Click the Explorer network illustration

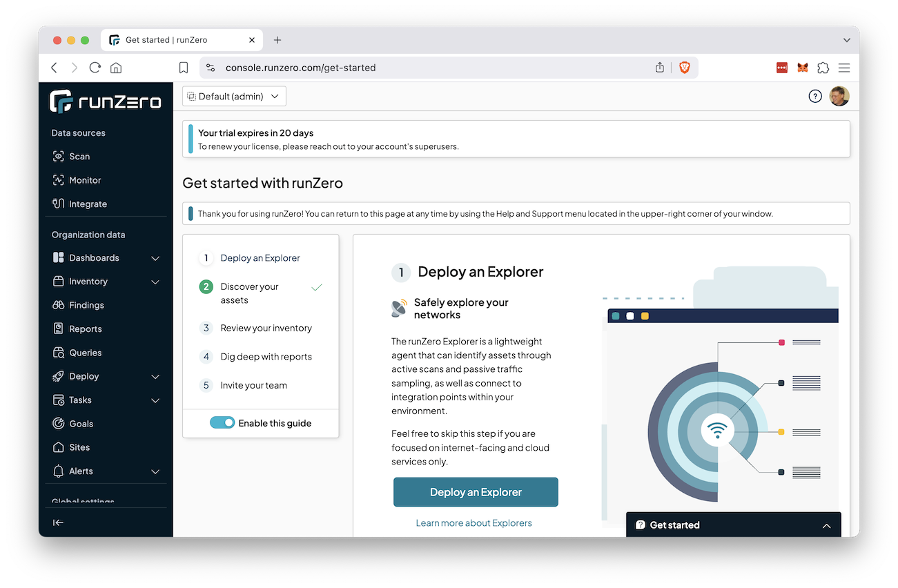tap(721, 397)
